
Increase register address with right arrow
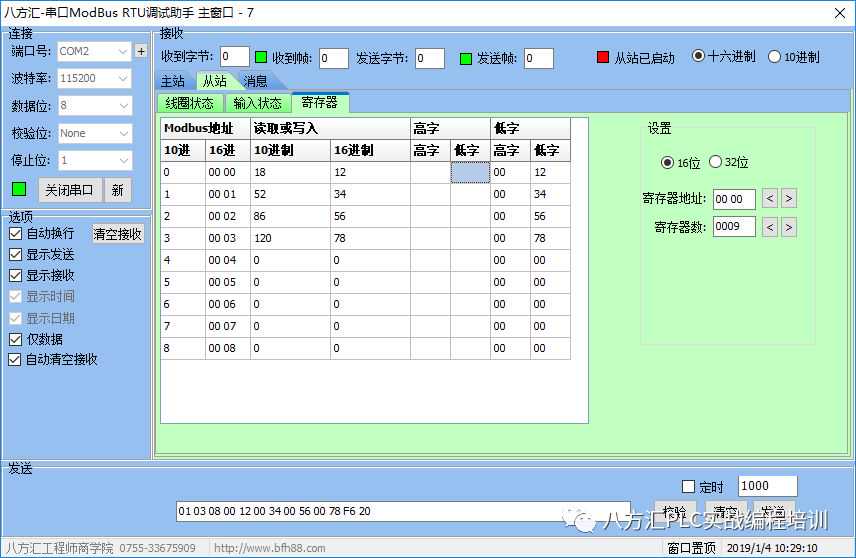(789, 199)
